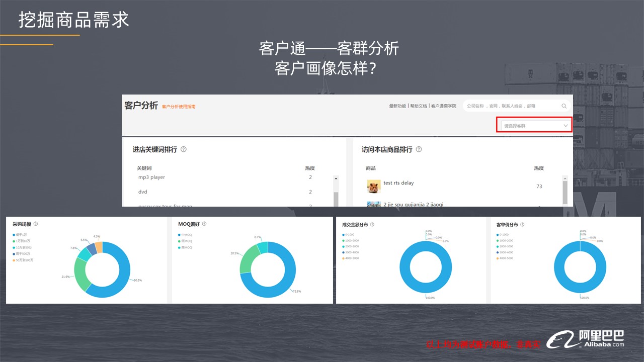The width and height of the screenshot is (644, 362).
Task: Open help icon beside 进店关键词排行
Action: 184,149
